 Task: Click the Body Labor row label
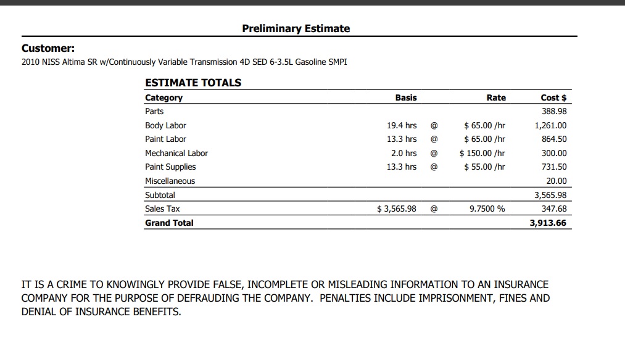[165, 126]
